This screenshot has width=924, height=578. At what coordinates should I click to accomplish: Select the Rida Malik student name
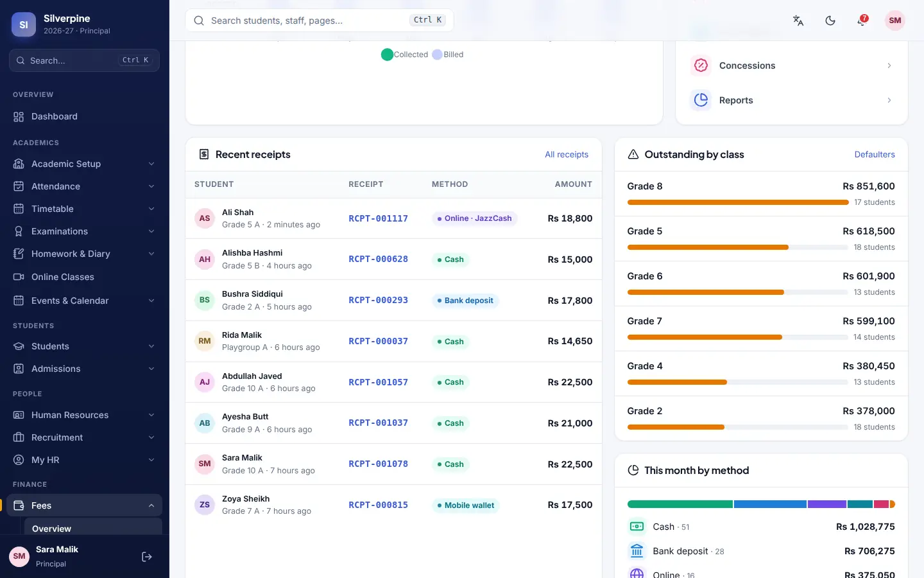pos(242,335)
